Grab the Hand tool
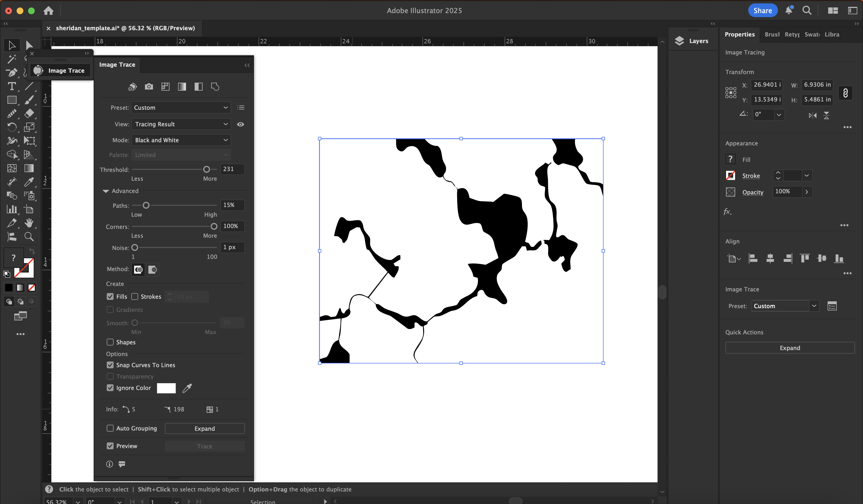 click(29, 223)
